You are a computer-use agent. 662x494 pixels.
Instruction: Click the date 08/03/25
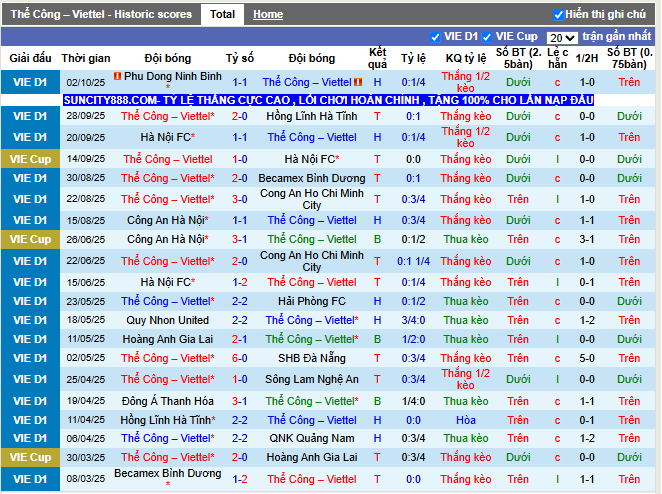[86, 479]
